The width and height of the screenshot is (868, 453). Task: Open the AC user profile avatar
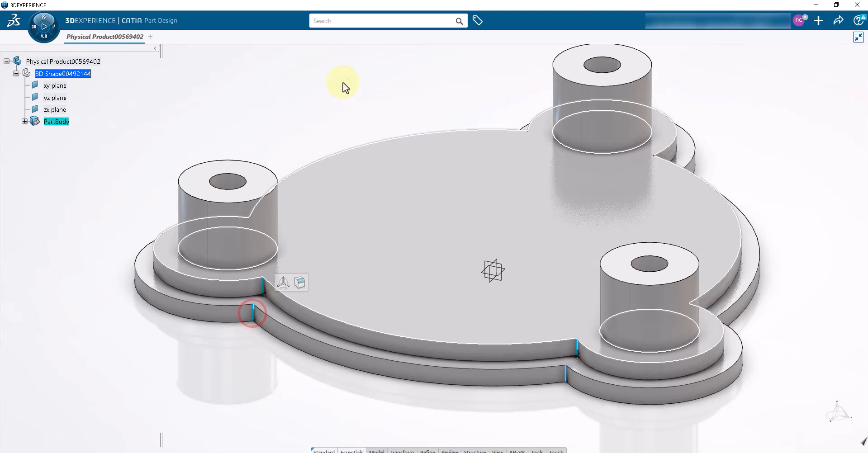coord(799,20)
